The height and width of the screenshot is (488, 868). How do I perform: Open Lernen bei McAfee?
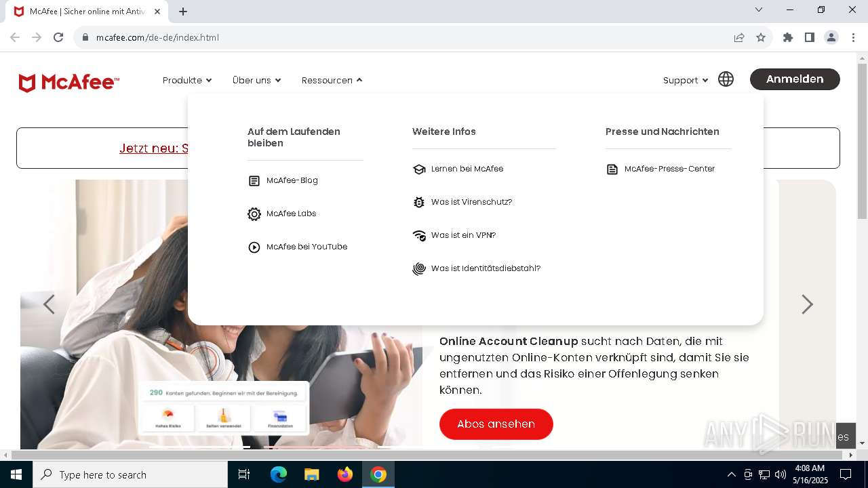(x=467, y=169)
